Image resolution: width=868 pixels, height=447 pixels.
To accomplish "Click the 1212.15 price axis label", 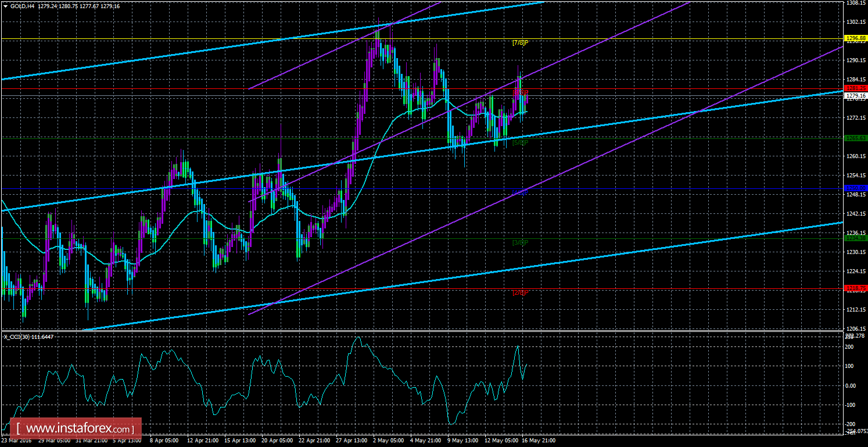I will tap(857, 310).
